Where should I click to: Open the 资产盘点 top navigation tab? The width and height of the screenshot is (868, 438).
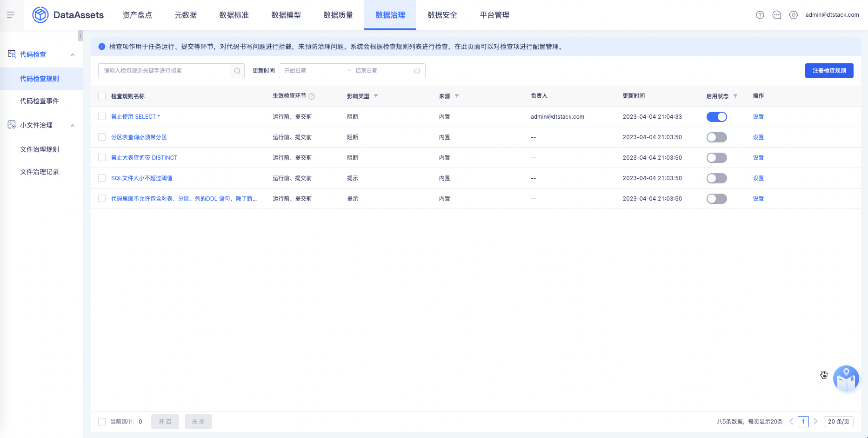coord(137,15)
